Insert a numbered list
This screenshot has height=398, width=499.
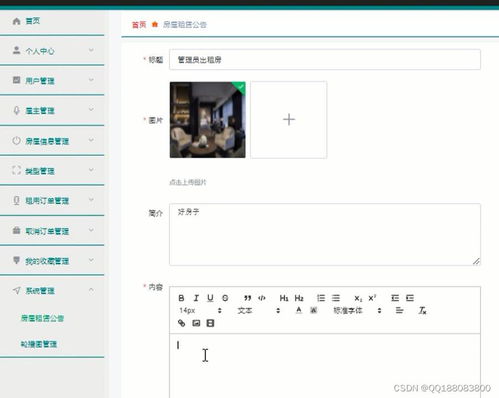[x=321, y=298]
